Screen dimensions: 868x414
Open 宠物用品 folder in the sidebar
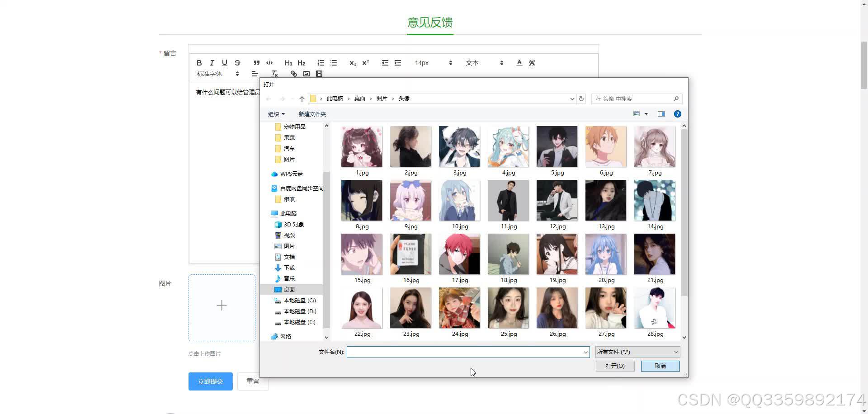[294, 127]
